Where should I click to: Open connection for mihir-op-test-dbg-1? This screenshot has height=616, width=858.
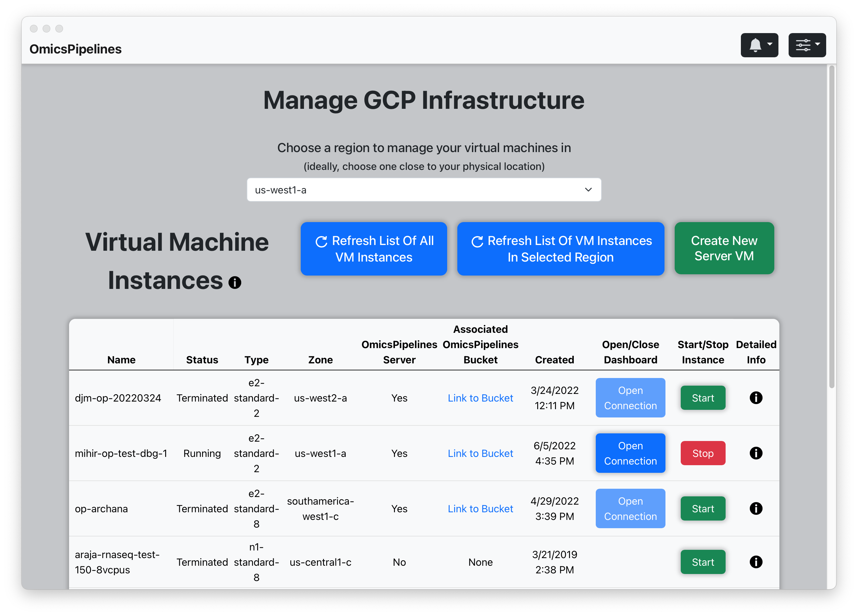[x=630, y=453]
